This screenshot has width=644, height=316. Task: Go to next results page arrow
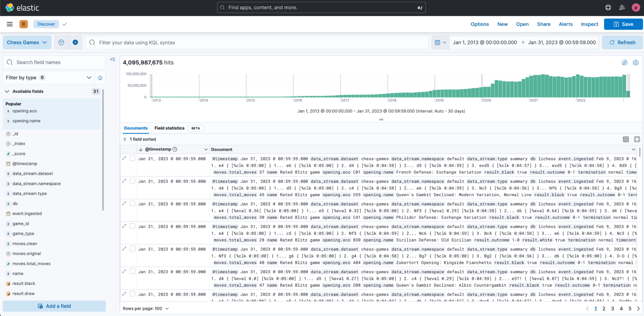638,309
